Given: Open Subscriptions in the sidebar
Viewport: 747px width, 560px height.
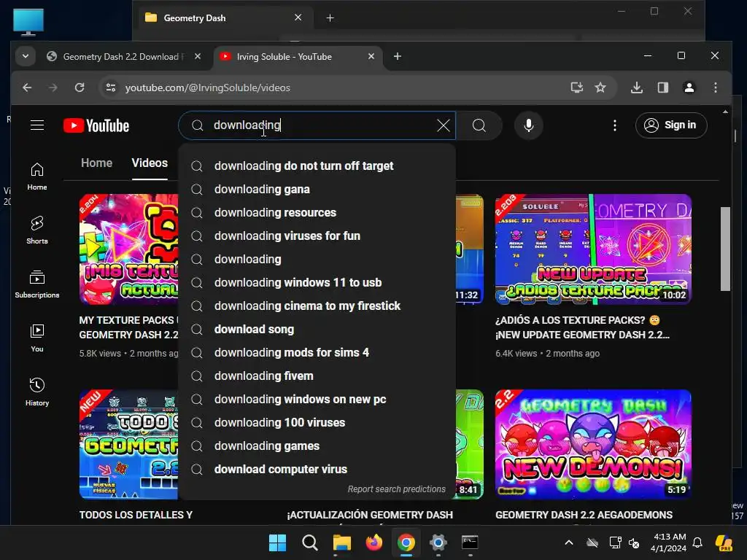Looking at the screenshot, I should pyautogui.click(x=37, y=284).
